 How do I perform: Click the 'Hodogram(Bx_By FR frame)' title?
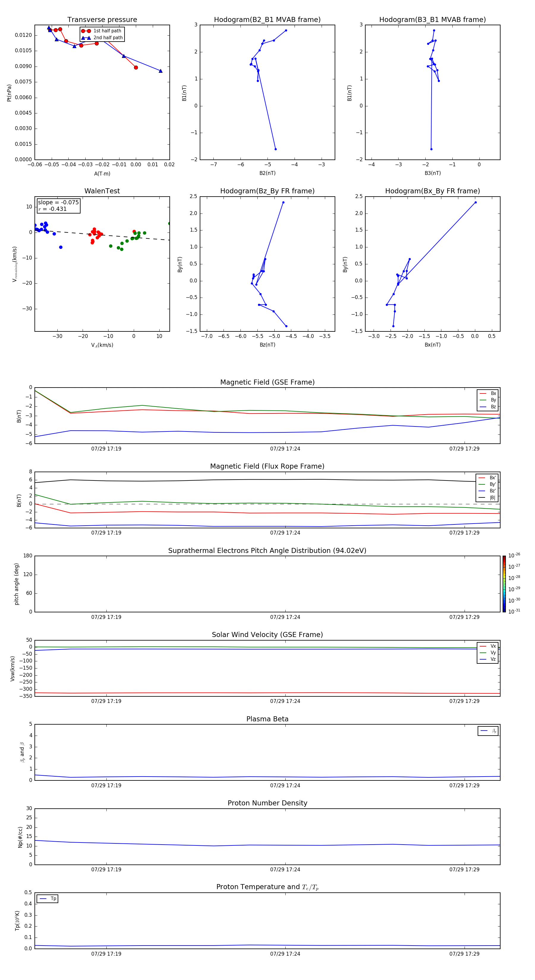[x=432, y=191]
